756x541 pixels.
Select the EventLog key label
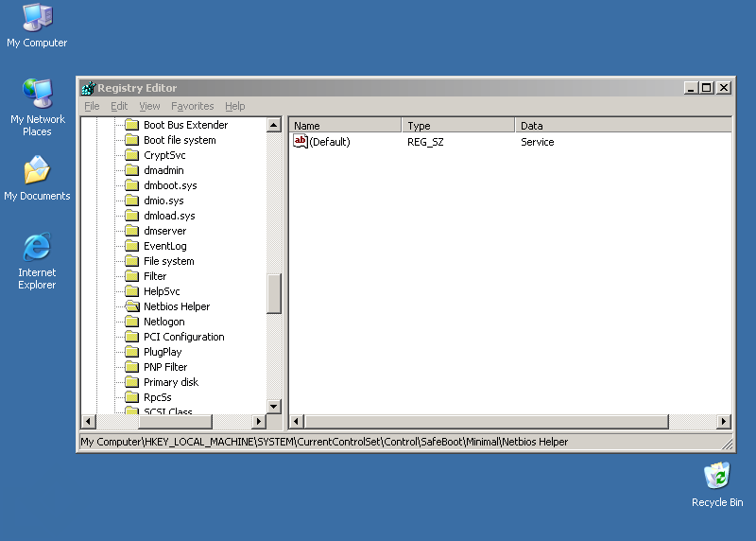point(164,246)
